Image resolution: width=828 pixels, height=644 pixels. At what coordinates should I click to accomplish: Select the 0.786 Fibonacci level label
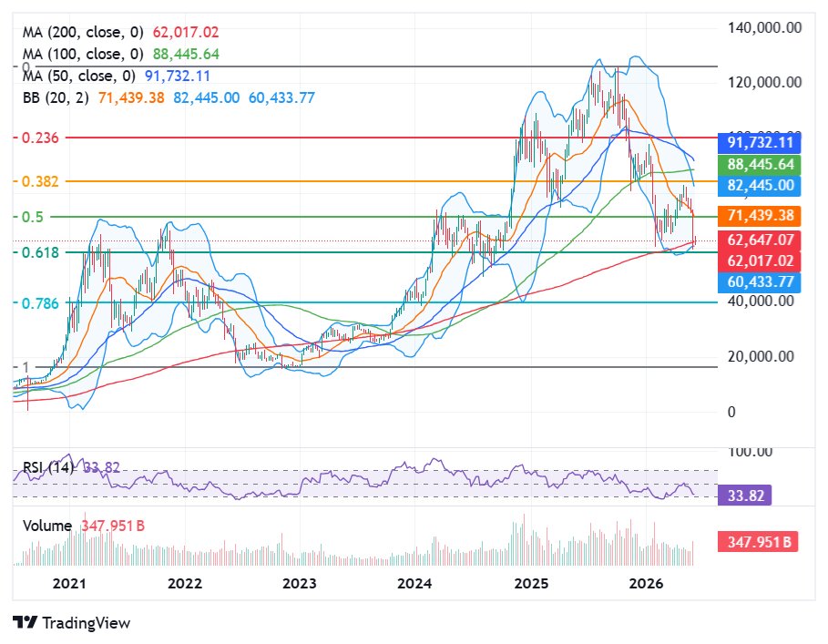click(x=40, y=303)
